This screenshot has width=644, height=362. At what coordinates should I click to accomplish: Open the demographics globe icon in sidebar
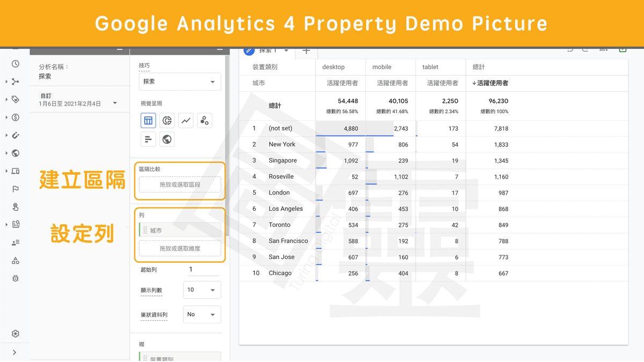click(x=16, y=153)
